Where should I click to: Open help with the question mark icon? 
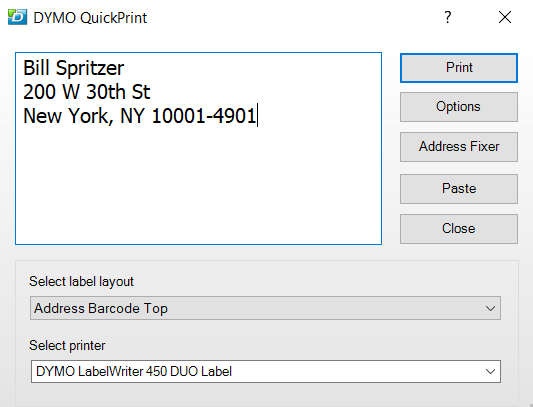tap(448, 17)
